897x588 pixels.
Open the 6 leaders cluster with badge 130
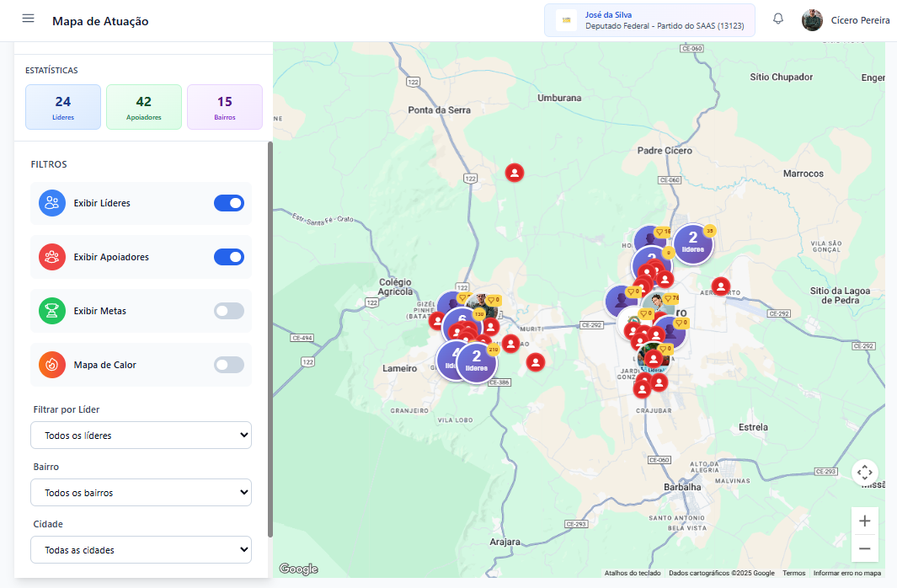[462, 320]
